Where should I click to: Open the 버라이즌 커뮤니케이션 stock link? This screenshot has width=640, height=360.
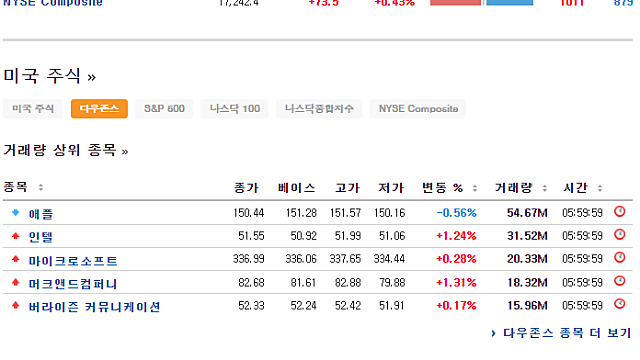click(x=94, y=307)
